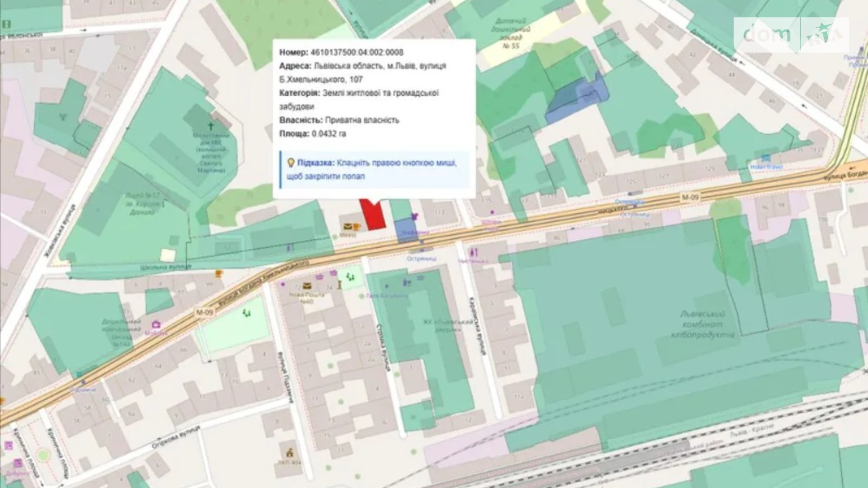Viewport: 868px width, 488px height.
Task: Click the ЖК Львівський дворик building label
Action: [448, 325]
